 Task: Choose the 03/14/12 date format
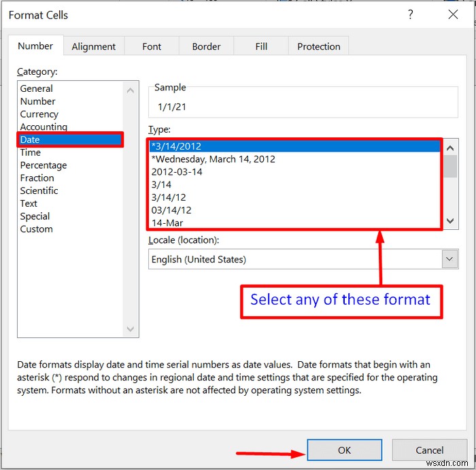point(294,209)
